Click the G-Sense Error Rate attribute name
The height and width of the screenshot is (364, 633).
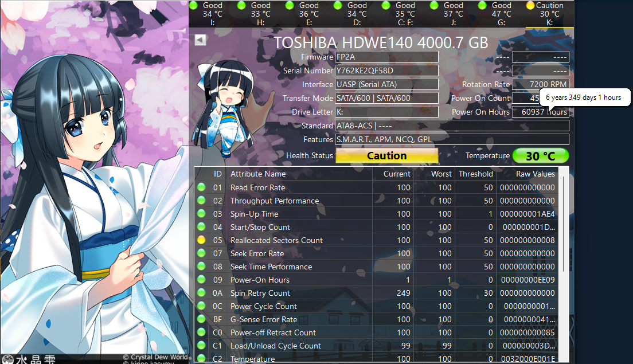264,319
